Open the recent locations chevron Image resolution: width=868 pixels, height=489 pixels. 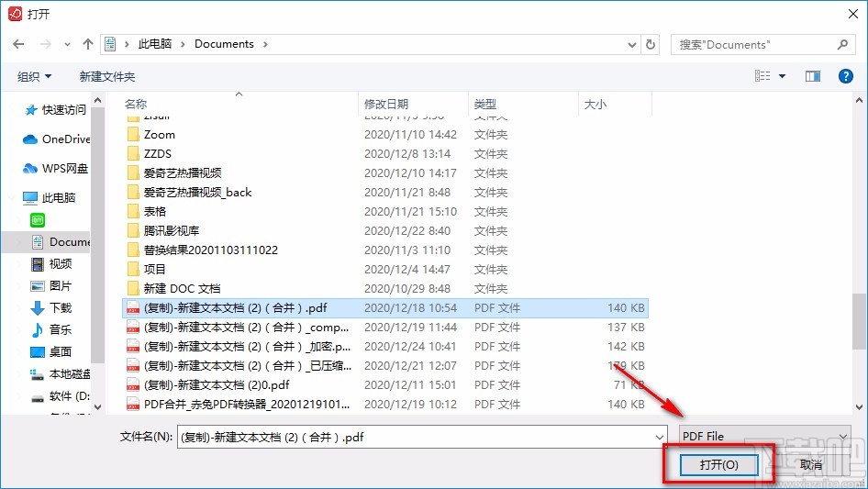[67, 44]
